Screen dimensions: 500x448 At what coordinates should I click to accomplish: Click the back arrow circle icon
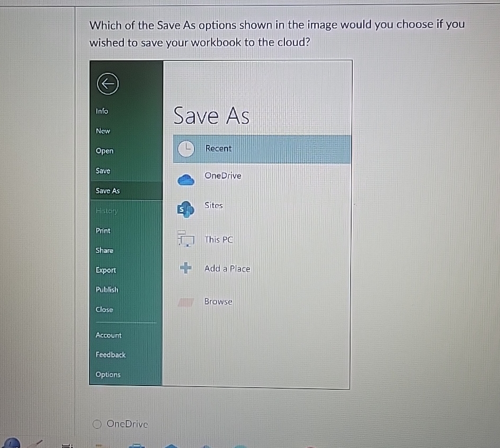[x=107, y=84]
